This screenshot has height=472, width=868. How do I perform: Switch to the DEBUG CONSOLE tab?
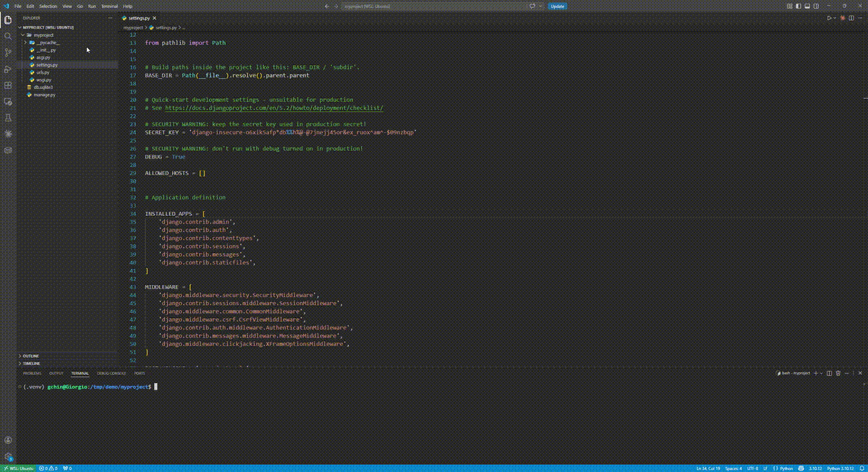[x=111, y=373]
